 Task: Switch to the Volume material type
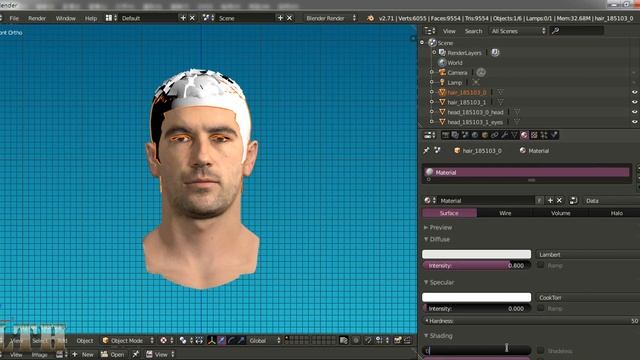(561, 213)
